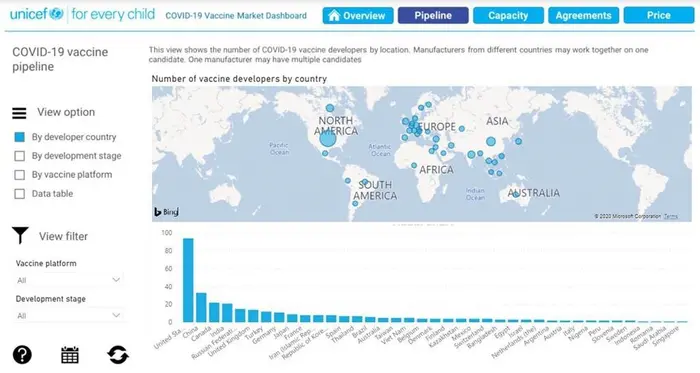
Task: Click the Terms link on map
Action: [x=671, y=216]
